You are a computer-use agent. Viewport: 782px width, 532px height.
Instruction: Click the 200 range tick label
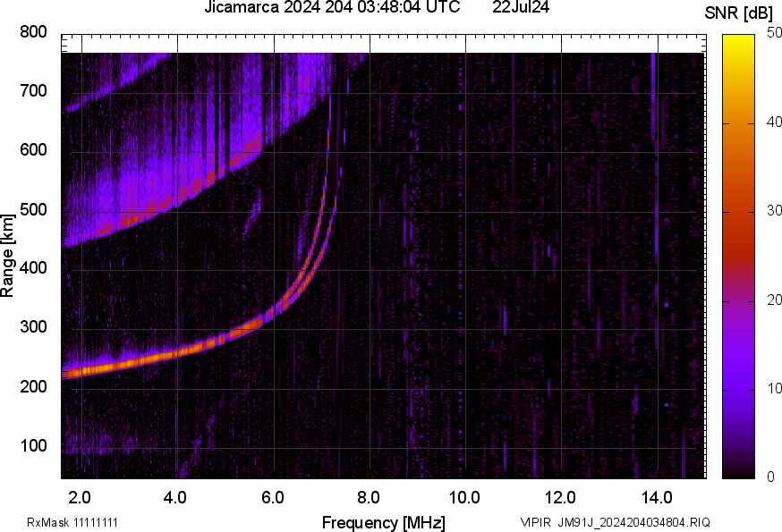(x=33, y=386)
